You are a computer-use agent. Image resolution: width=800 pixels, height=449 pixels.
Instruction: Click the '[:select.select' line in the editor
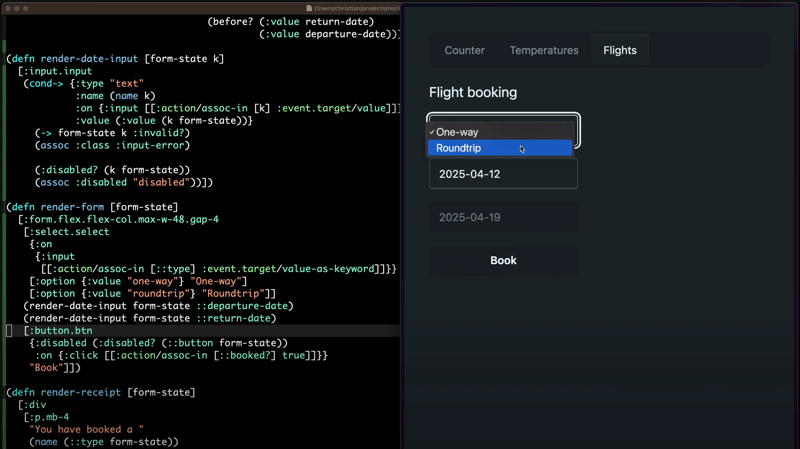[66, 232]
